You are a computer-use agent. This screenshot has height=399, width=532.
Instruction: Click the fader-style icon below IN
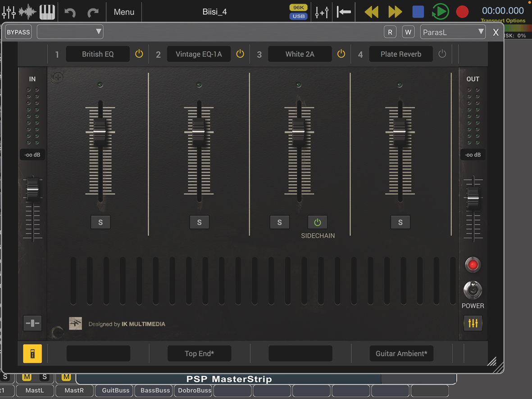[32, 323]
